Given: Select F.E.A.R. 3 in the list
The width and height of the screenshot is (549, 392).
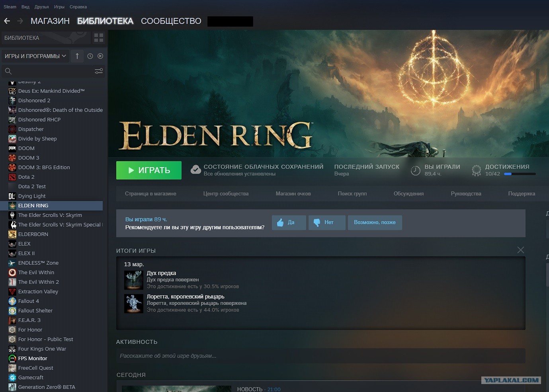Looking at the screenshot, I should (29, 320).
